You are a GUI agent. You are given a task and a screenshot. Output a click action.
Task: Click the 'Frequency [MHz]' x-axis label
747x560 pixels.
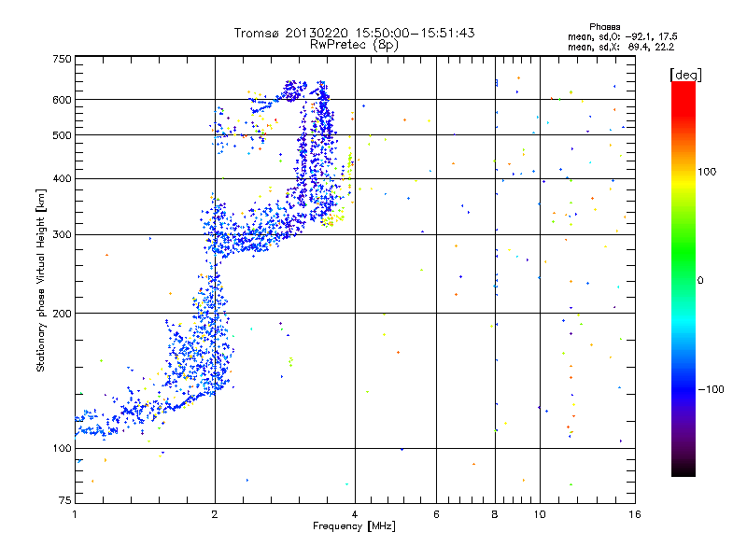point(354,526)
